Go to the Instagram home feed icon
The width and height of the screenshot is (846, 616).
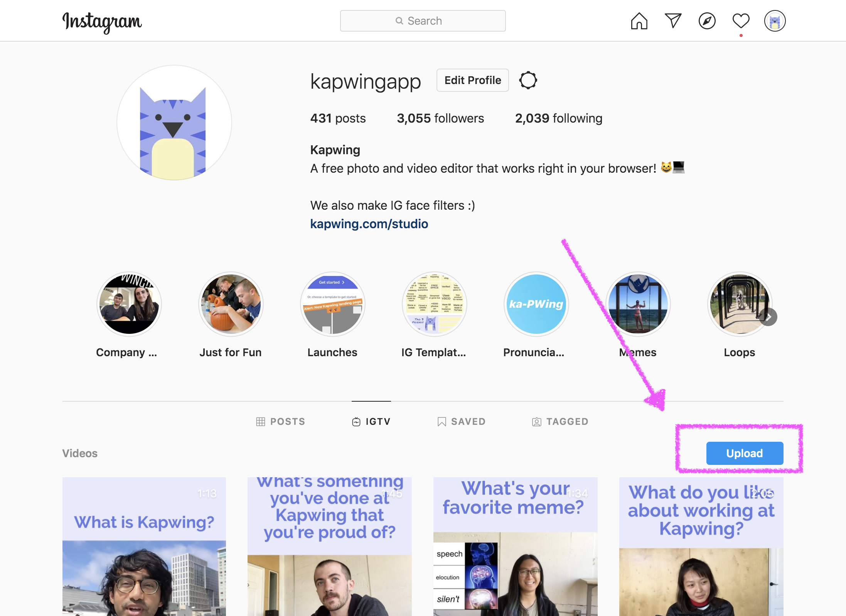pyautogui.click(x=639, y=21)
